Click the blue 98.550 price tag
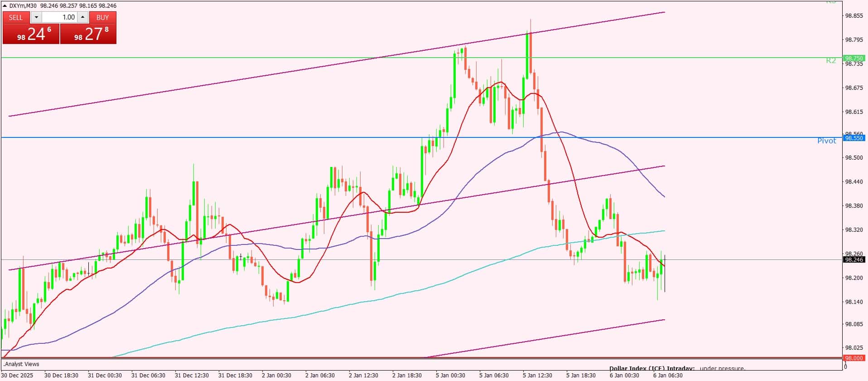Image resolution: width=868 pixels, height=381 pixels. pos(854,138)
